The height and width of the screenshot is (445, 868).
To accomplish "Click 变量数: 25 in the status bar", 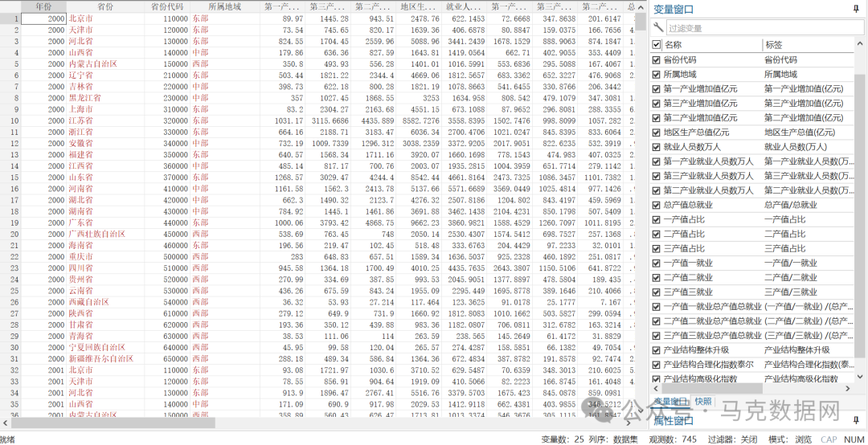I will point(563,439).
